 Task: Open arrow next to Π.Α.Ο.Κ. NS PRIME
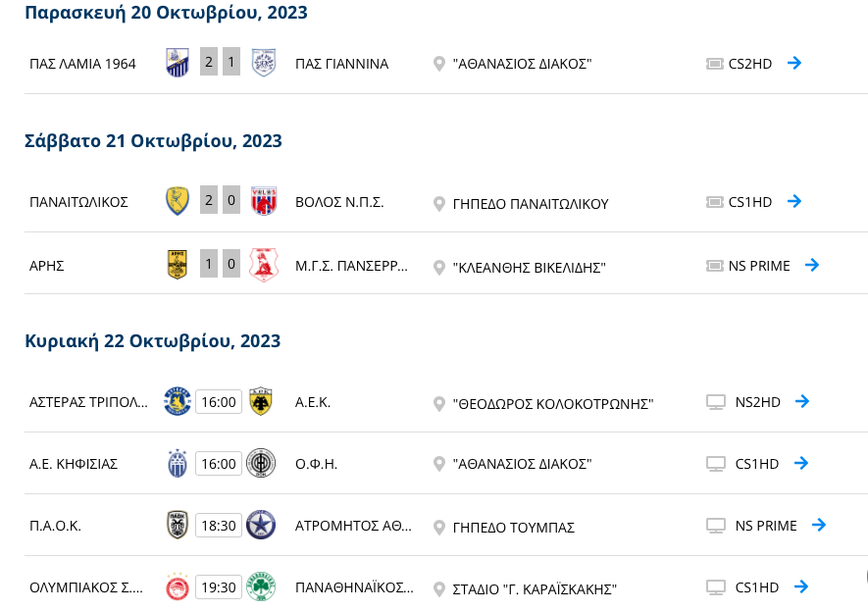pyautogui.click(x=819, y=525)
